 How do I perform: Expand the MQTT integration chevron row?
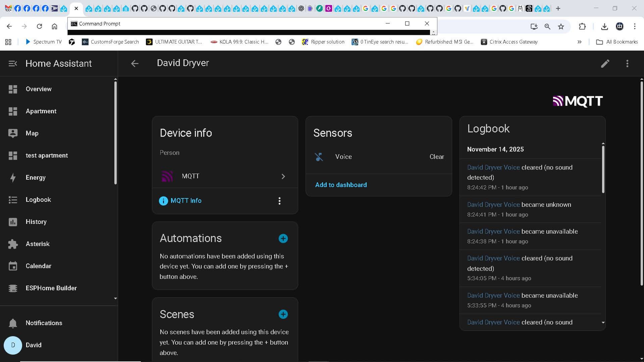(283, 176)
